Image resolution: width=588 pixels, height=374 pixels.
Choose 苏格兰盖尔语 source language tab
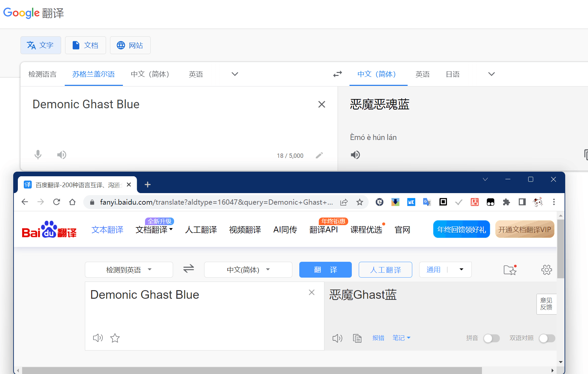pyautogui.click(x=93, y=74)
